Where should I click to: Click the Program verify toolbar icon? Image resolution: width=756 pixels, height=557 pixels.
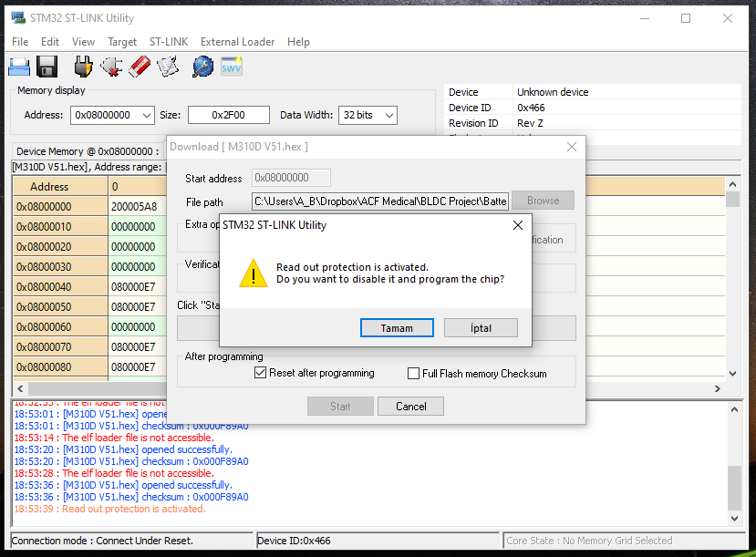click(168, 67)
